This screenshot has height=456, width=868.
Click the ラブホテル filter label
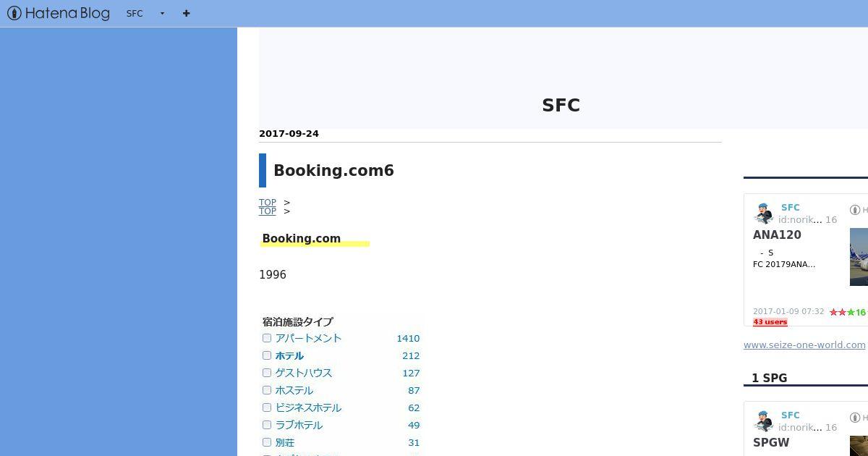coord(299,425)
